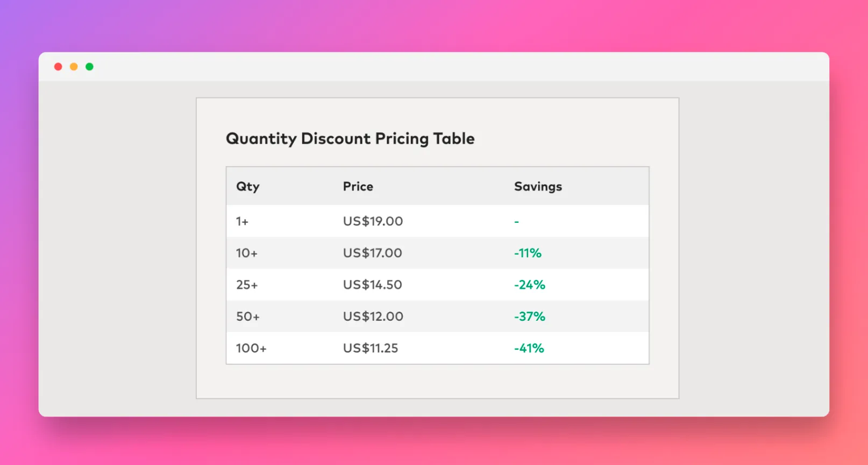
Task: Click the US$19.00 price cell
Action: click(373, 221)
